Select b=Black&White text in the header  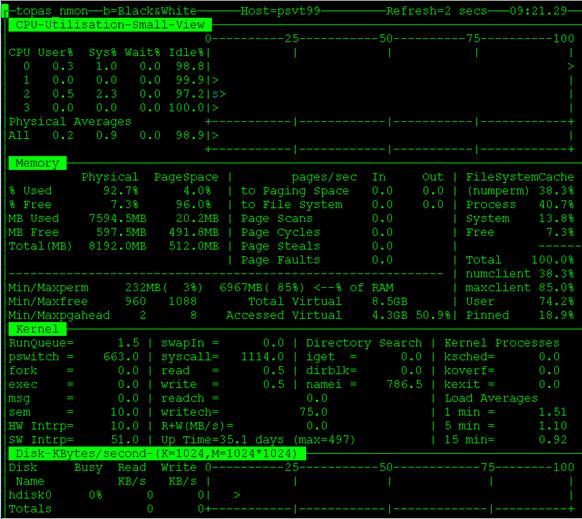click(150, 11)
